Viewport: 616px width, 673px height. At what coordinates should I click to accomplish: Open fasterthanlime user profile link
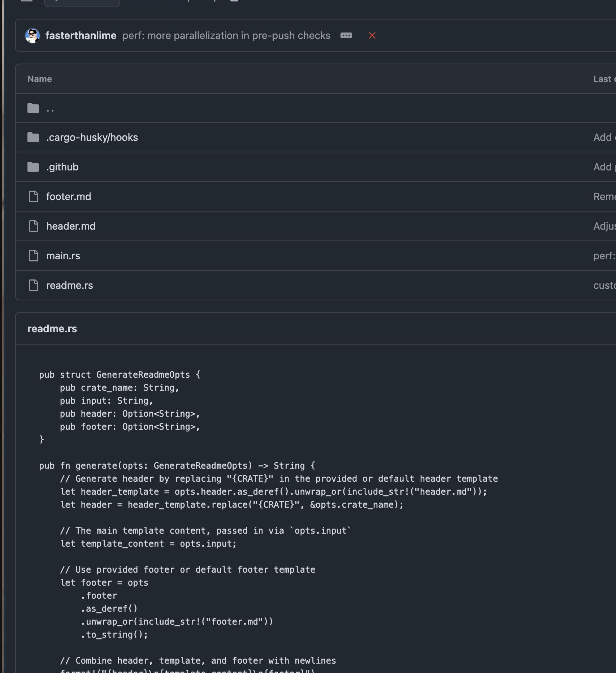pos(81,36)
